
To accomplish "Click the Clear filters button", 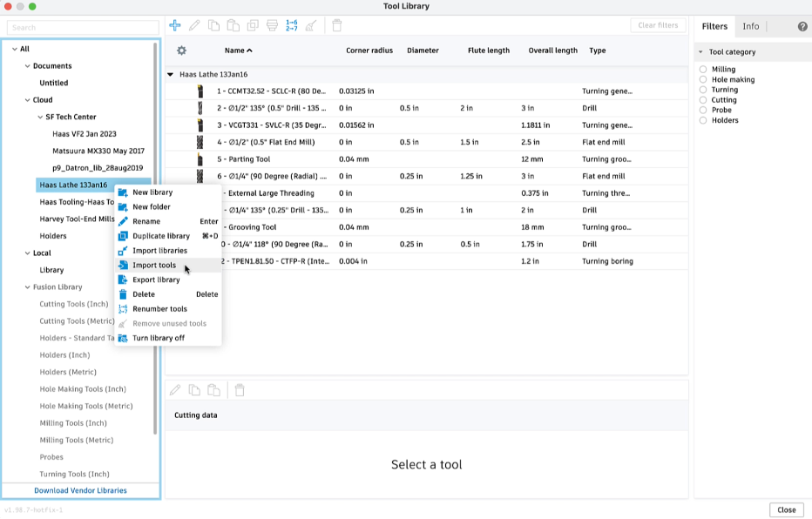I will pyautogui.click(x=658, y=25).
